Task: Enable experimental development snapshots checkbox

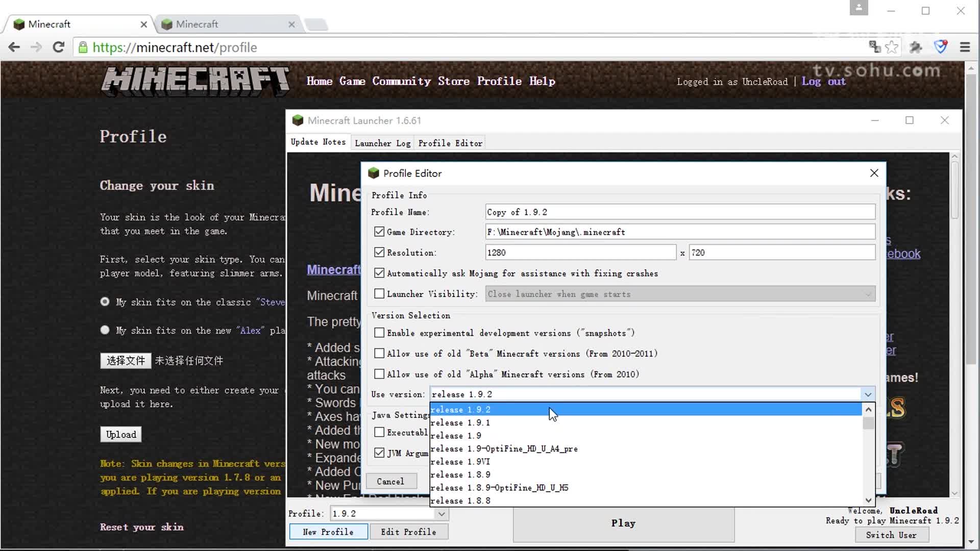Action: (x=379, y=333)
